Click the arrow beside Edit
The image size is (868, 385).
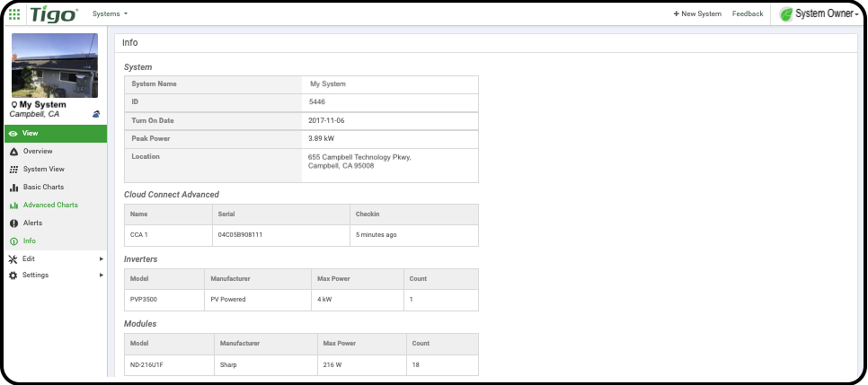click(x=102, y=258)
